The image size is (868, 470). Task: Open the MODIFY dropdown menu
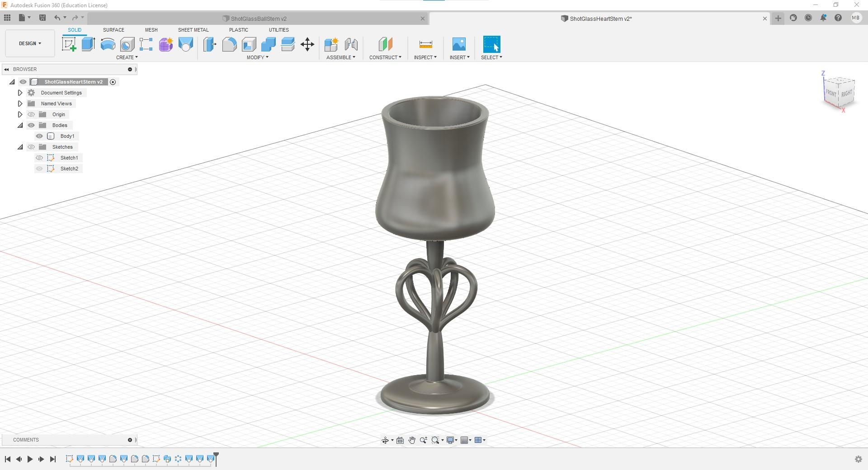[x=258, y=57]
